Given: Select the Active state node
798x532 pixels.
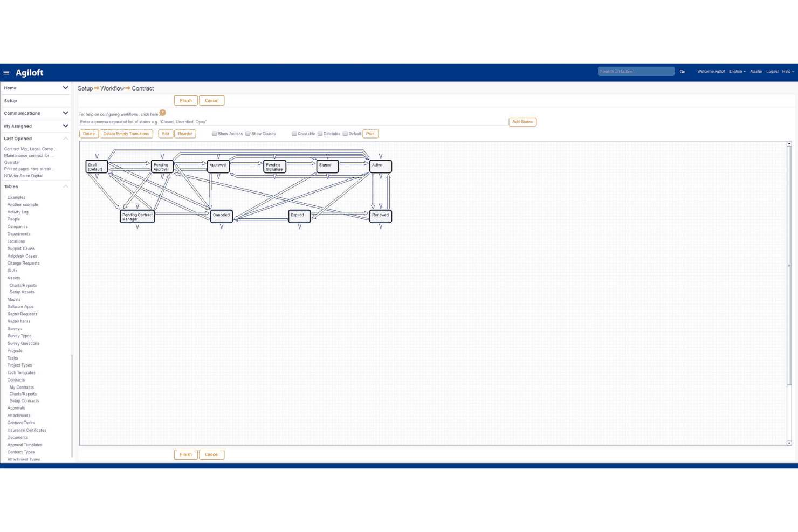Looking at the screenshot, I should 381,167.
